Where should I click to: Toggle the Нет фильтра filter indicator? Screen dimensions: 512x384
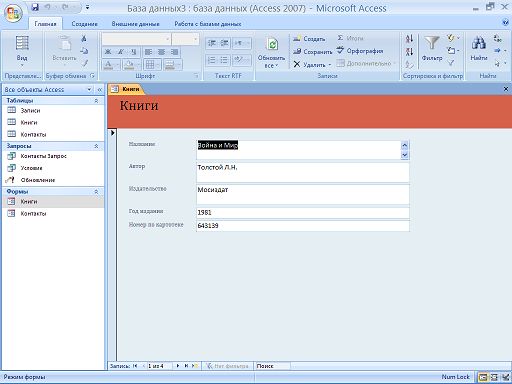228,366
